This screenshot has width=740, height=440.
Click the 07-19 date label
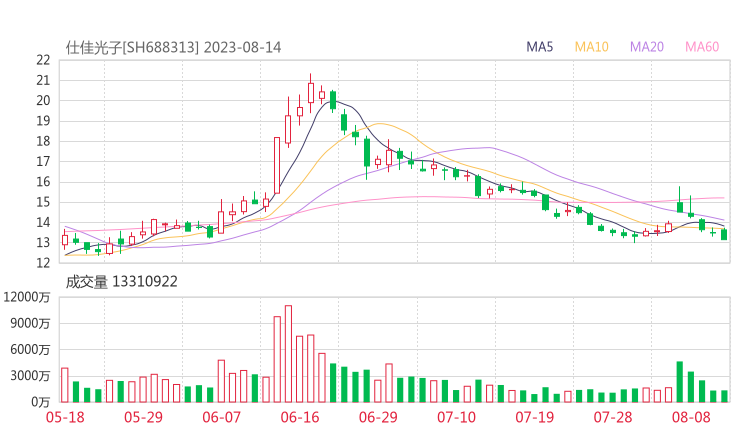[534, 417]
